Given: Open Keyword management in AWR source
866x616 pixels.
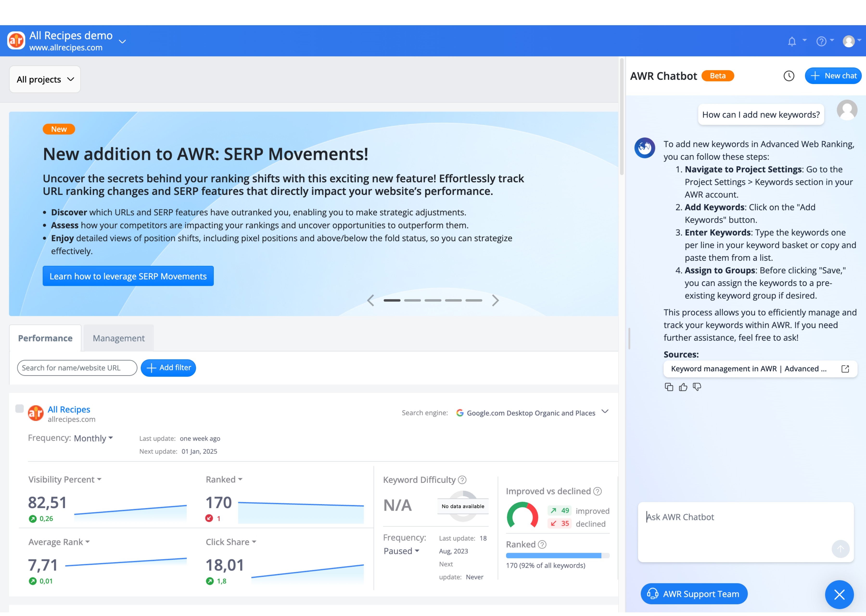Looking at the screenshot, I should tap(760, 369).
